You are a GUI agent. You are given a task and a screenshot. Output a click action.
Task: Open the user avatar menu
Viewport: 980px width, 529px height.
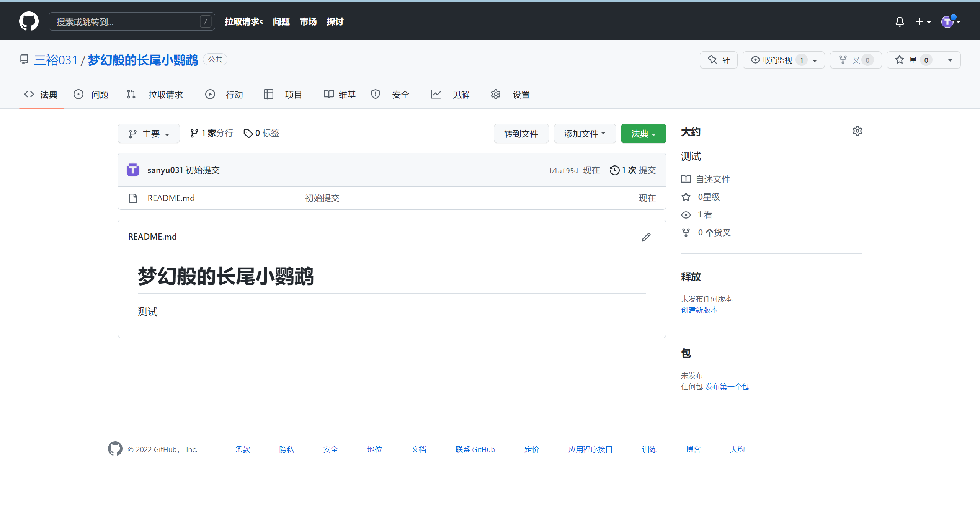coord(951,21)
